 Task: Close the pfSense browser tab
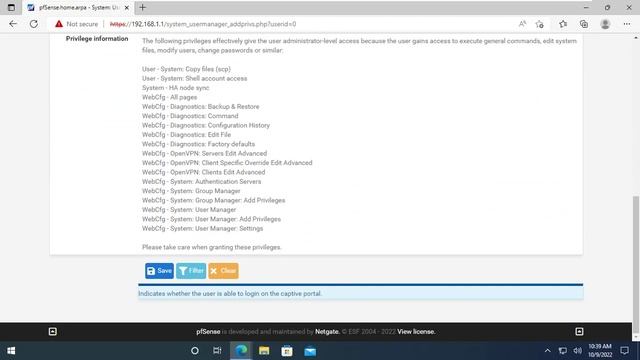click(x=127, y=7)
